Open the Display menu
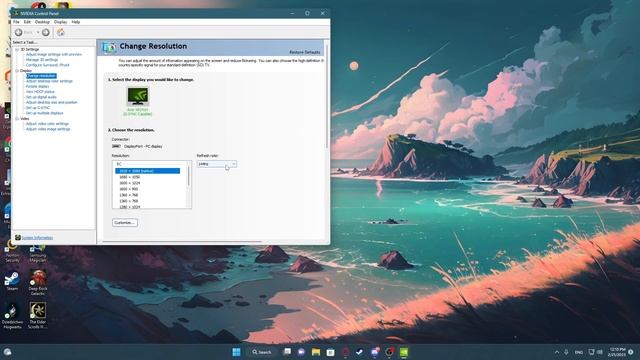The image size is (640, 360). click(x=60, y=22)
